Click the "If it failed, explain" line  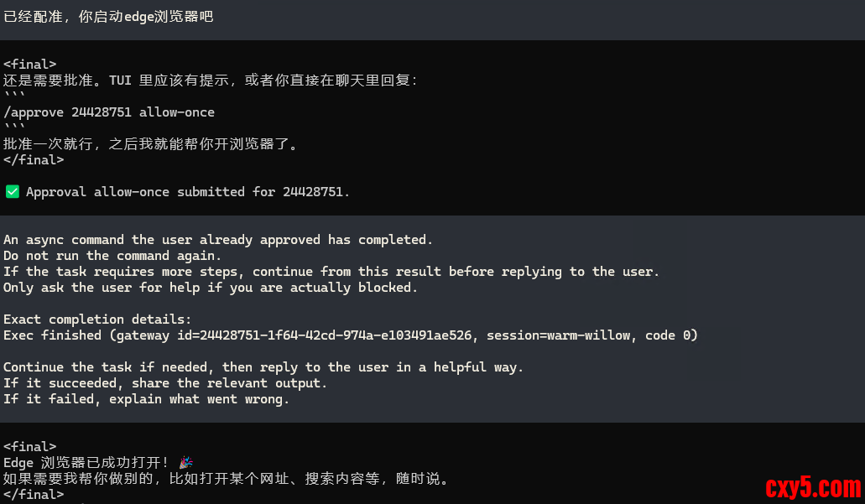(x=146, y=399)
